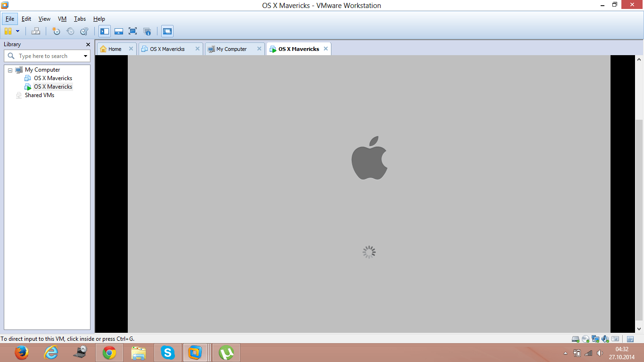
Task: Close the running OS X Mavericks tab
Action: click(x=326, y=49)
